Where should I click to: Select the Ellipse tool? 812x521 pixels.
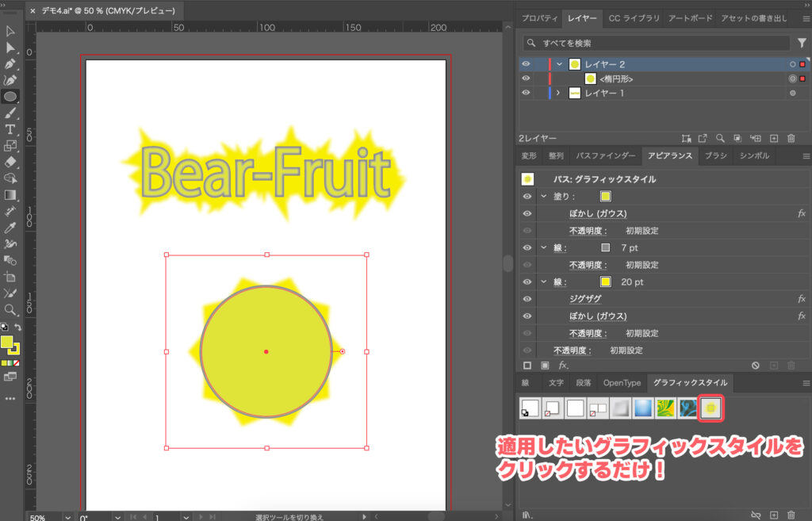[10, 97]
